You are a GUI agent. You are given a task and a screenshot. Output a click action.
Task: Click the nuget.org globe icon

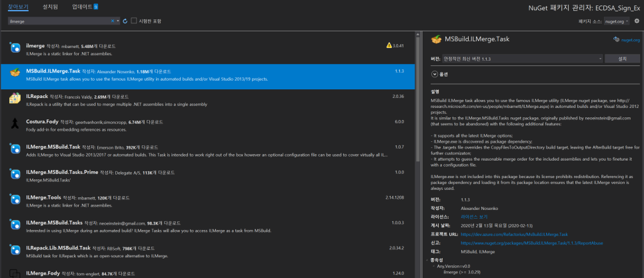pos(616,39)
